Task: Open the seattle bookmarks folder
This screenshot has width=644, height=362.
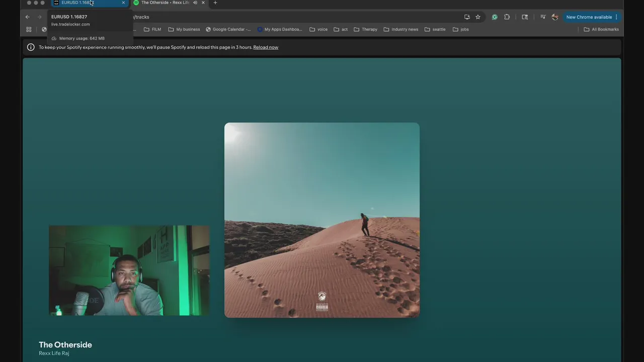Action: tap(435, 29)
